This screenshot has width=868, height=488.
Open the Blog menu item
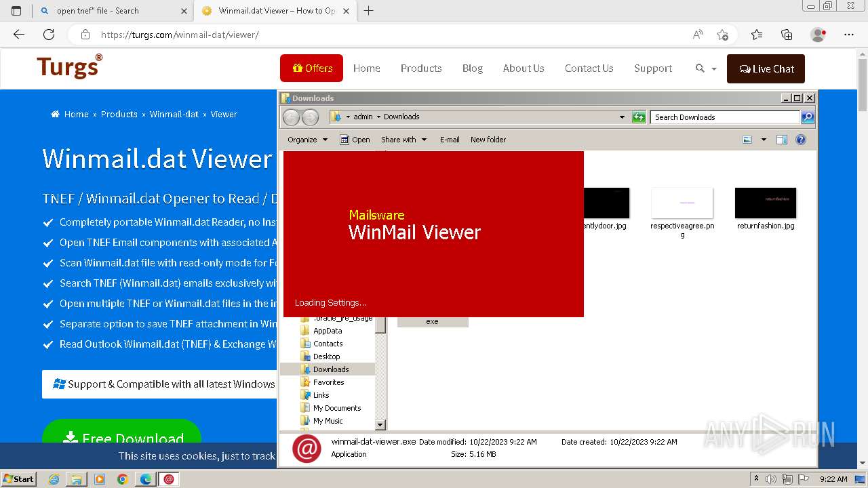click(x=473, y=68)
